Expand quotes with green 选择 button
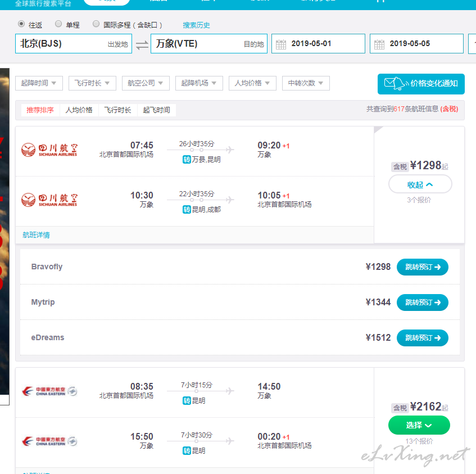Viewport: 476px width, 474px height. click(x=419, y=425)
